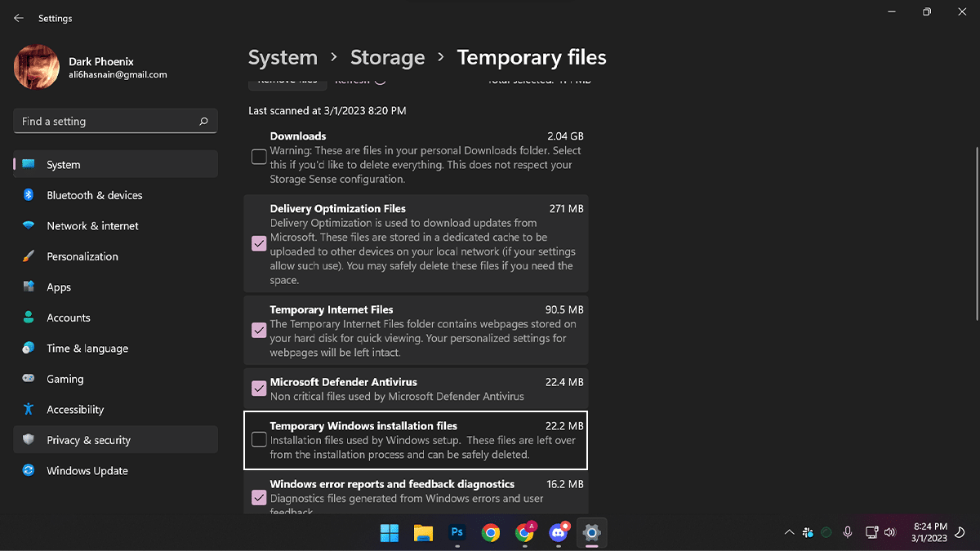Click the Find a setting search box
The image size is (980, 551).
tap(106, 122)
